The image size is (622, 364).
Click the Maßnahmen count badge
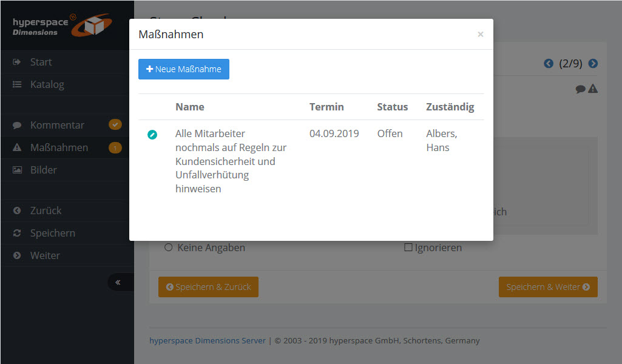(115, 147)
